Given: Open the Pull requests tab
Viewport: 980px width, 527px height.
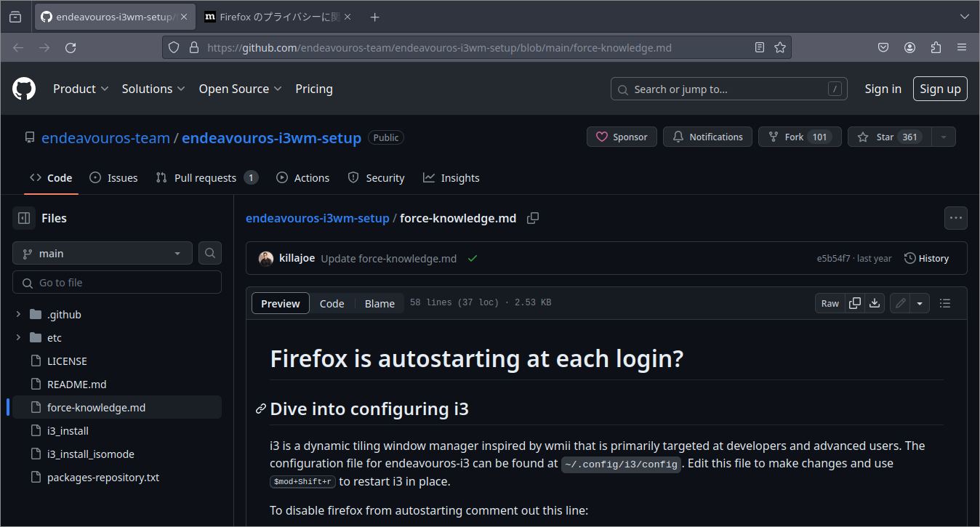Looking at the screenshot, I should click(207, 178).
